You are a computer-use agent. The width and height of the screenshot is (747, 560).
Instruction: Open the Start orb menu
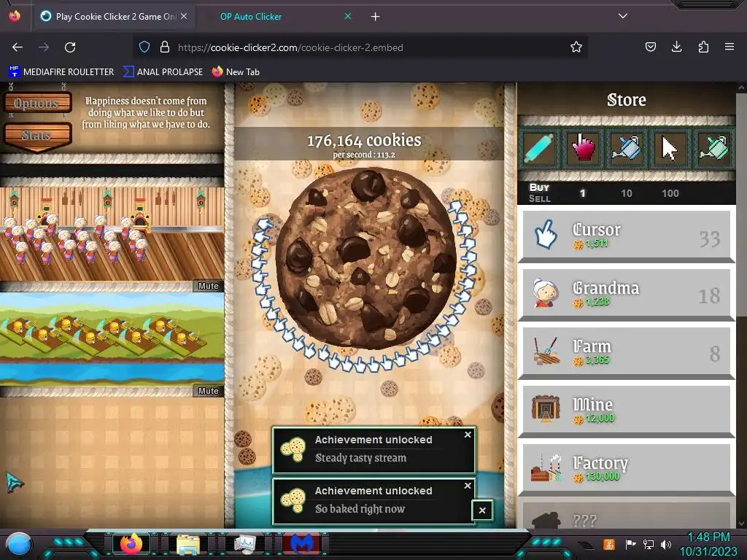click(x=18, y=545)
